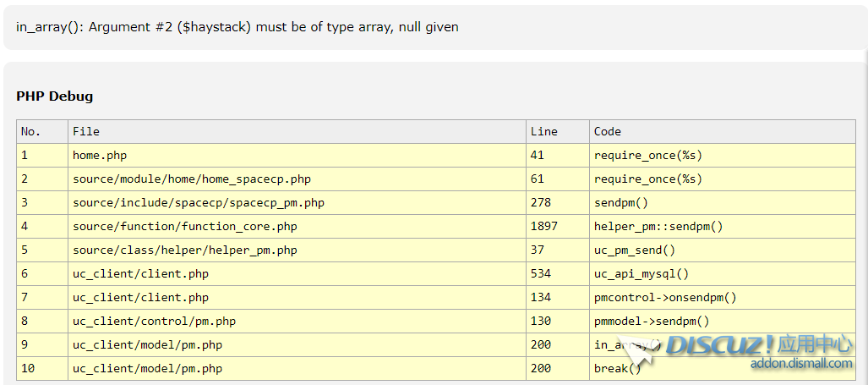Select the source/module/home/home_spacecp.php file entry

(192, 179)
